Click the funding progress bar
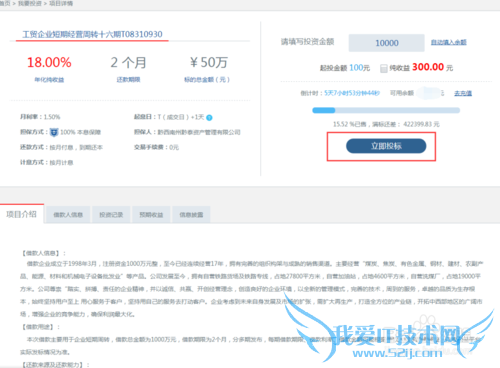 pos(386,110)
